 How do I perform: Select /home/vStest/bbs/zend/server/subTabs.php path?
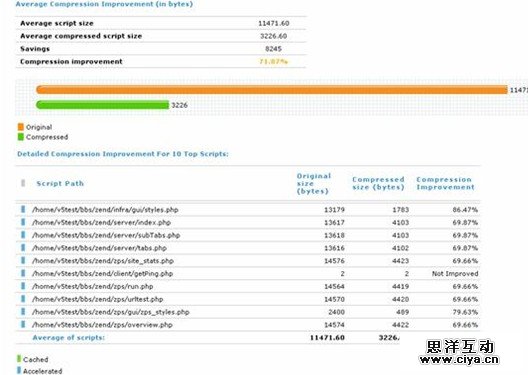click(106, 235)
